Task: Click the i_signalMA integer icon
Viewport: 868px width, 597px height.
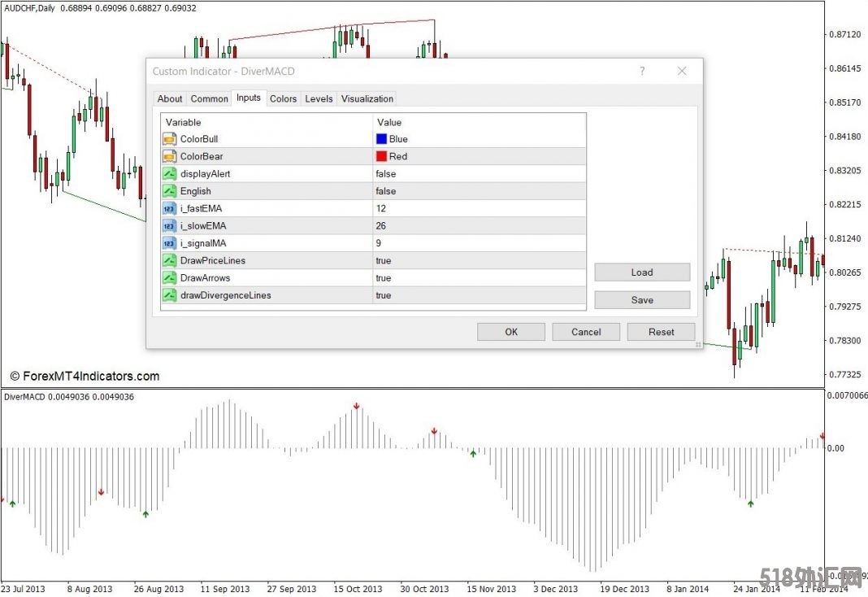Action: pos(169,243)
